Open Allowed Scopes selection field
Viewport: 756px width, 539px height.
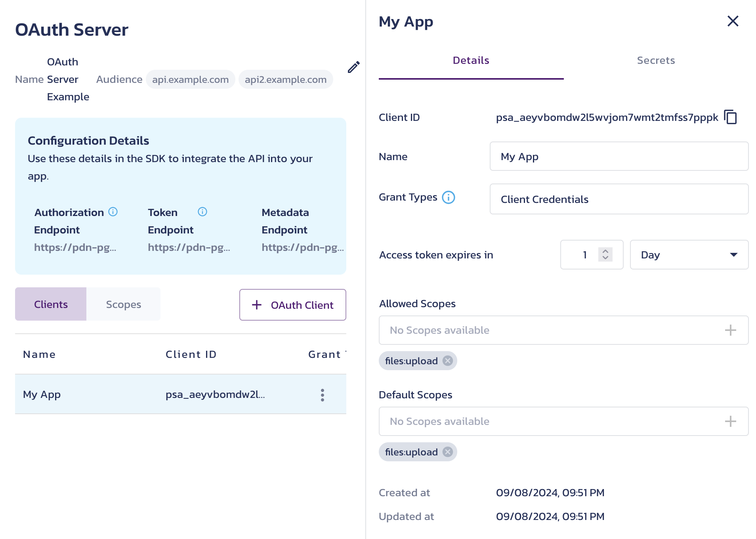click(563, 330)
